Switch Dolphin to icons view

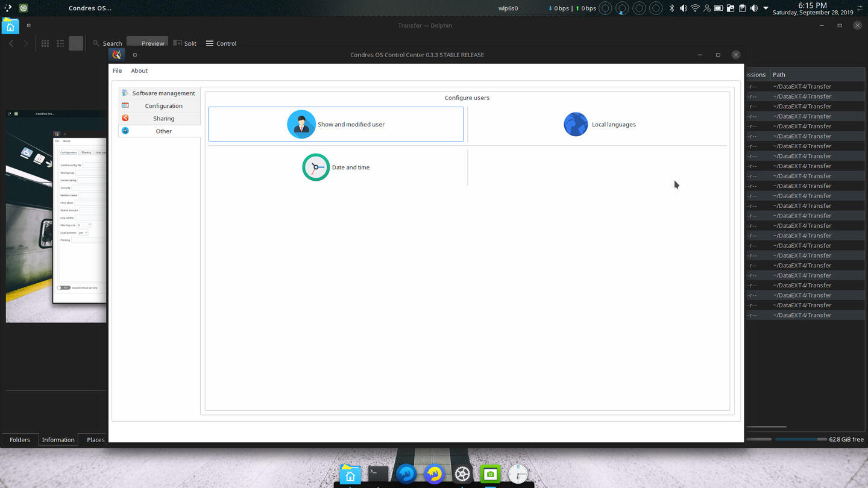click(45, 43)
